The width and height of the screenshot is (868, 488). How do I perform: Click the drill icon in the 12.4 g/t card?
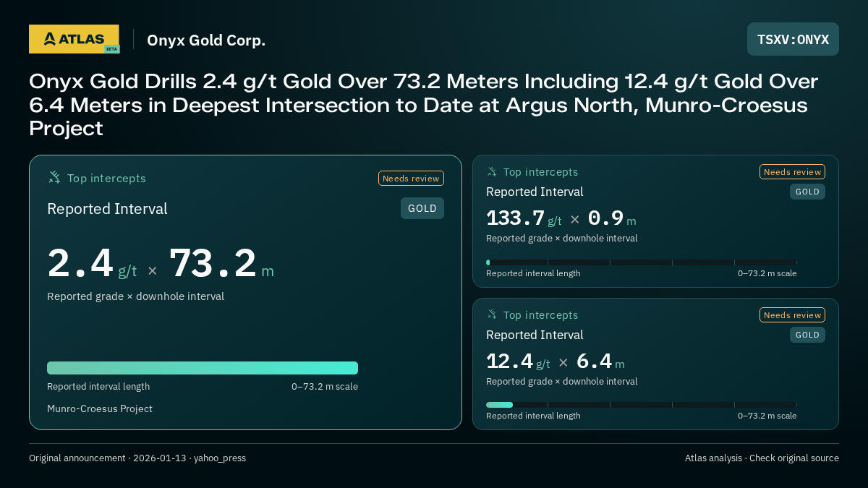point(492,315)
